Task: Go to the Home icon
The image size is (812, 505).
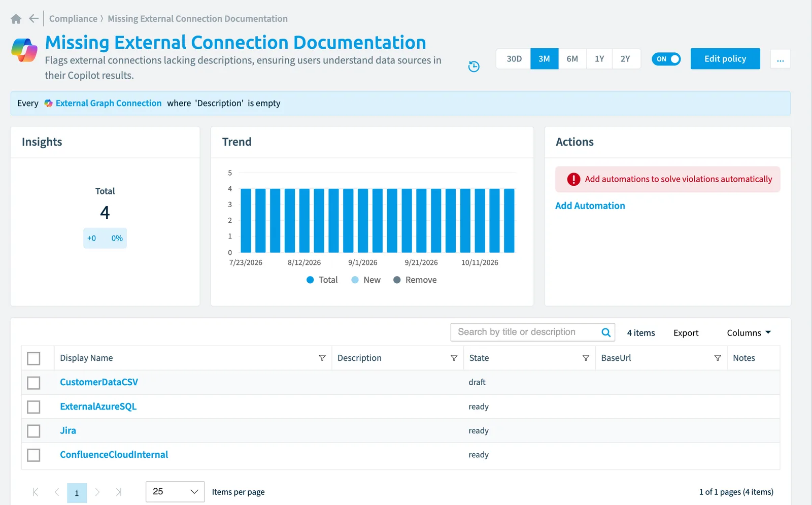Action: (x=16, y=19)
